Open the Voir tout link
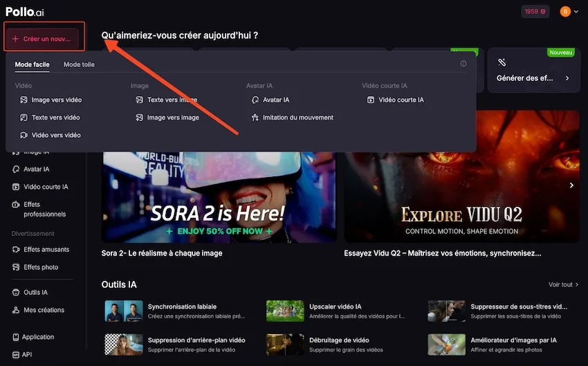588x366 pixels. click(x=560, y=284)
